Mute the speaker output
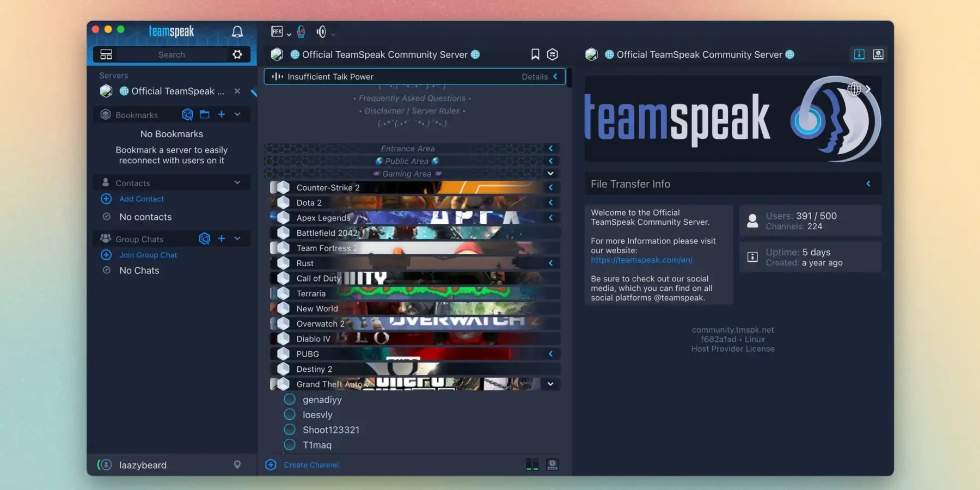 (321, 32)
